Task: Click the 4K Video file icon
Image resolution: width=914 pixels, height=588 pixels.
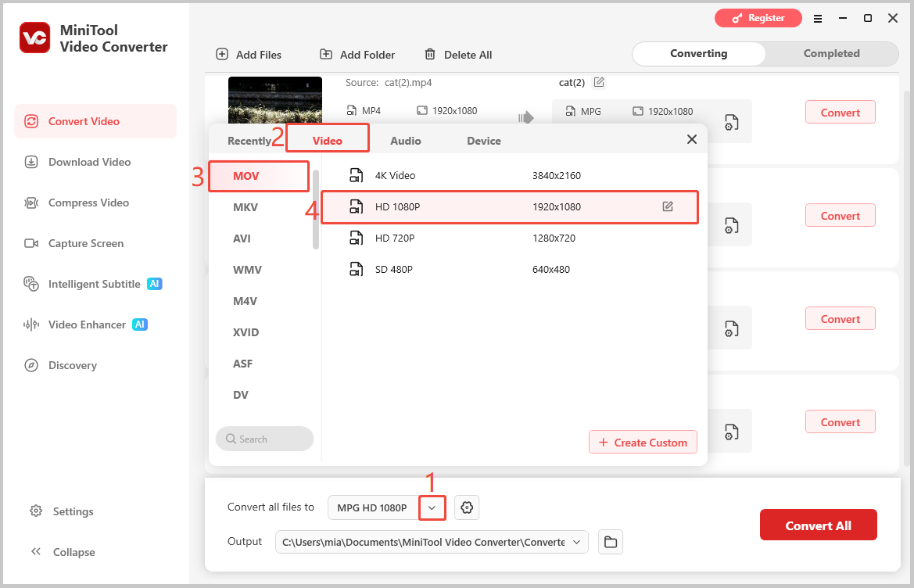Action: point(357,175)
